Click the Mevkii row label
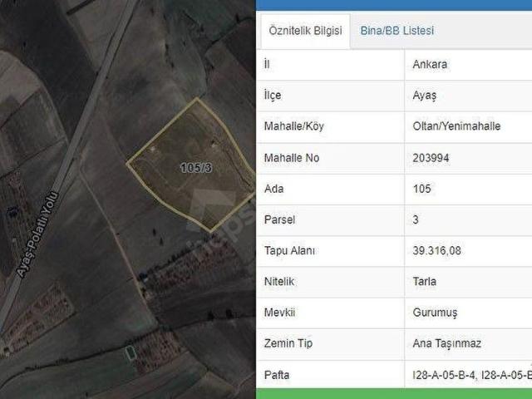The height and width of the screenshot is (399, 532). tap(279, 313)
